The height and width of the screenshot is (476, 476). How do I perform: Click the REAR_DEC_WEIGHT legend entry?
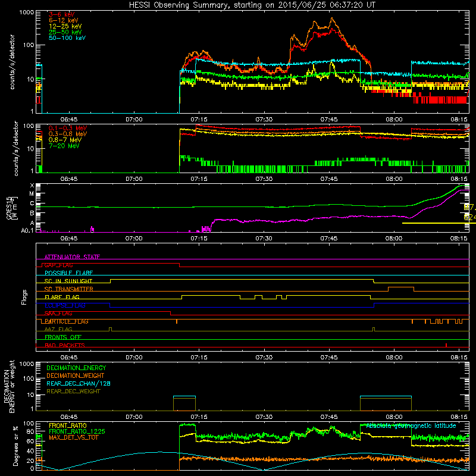[73, 392]
